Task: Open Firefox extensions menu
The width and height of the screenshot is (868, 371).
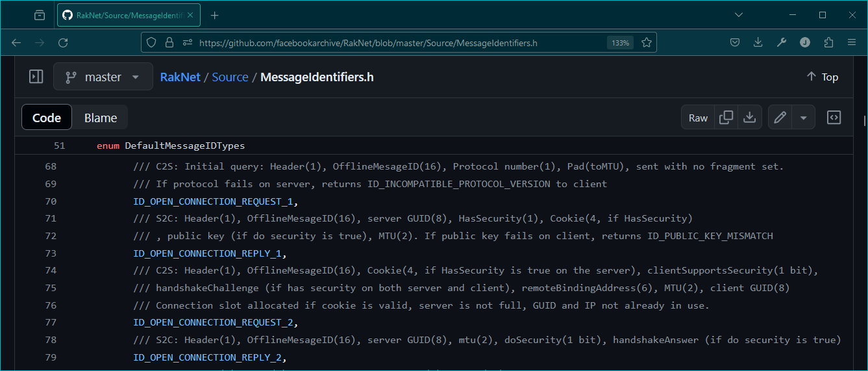Action: pyautogui.click(x=828, y=43)
